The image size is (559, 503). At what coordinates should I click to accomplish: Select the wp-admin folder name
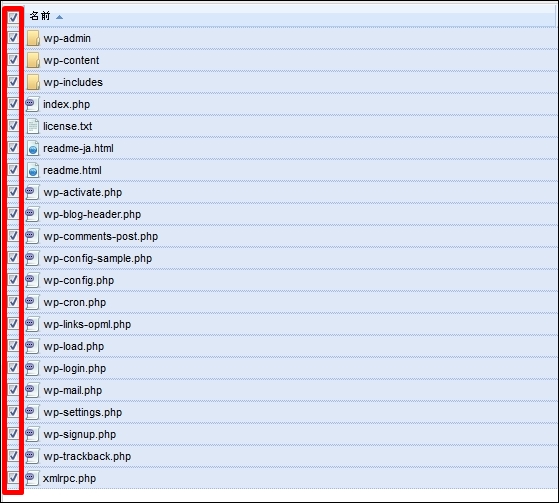67,39
